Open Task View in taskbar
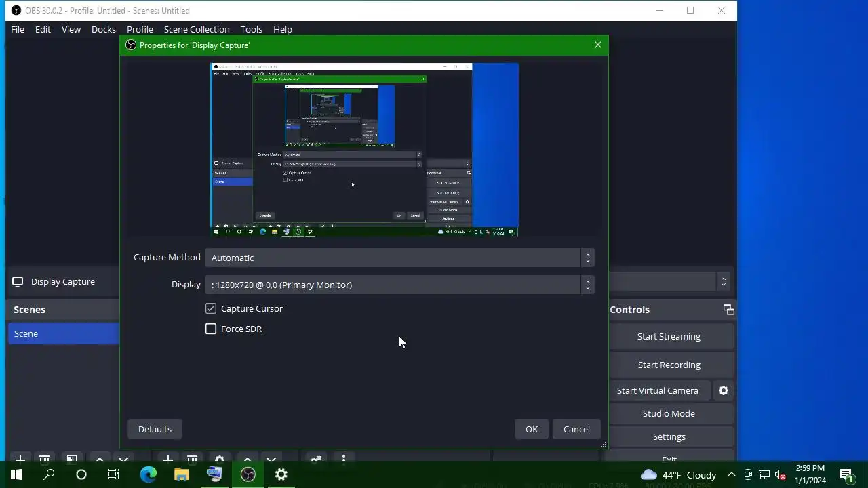The width and height of the screenshot is (868, 488). [x=114, y=474]
